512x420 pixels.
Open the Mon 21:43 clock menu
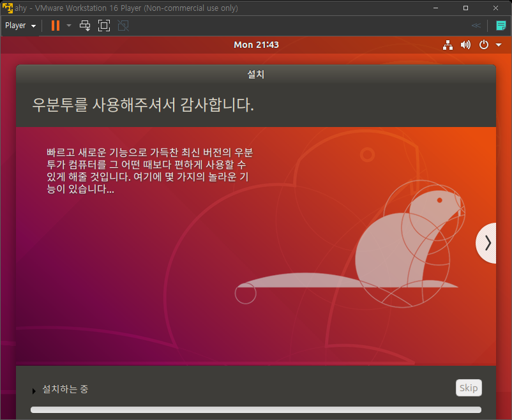point(257,45)
